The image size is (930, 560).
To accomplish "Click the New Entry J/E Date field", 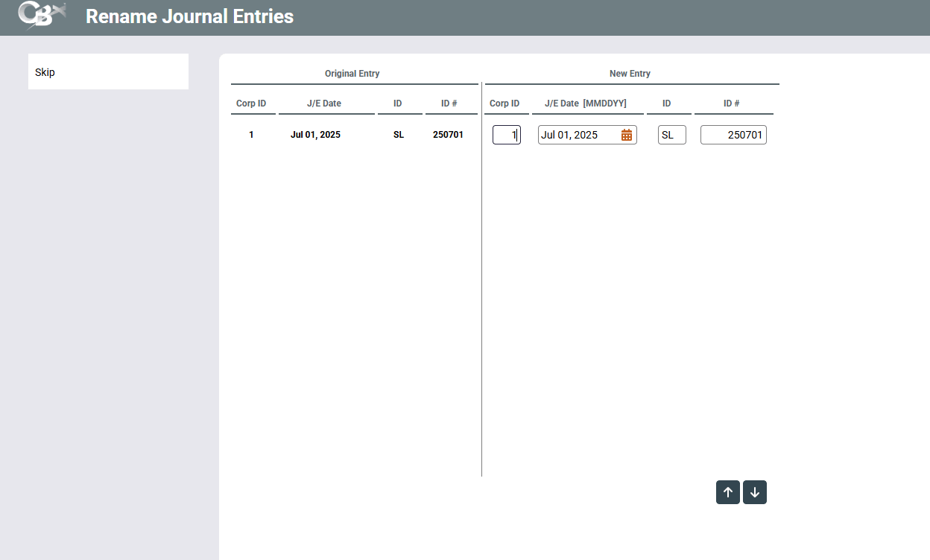I will point(578,135).
